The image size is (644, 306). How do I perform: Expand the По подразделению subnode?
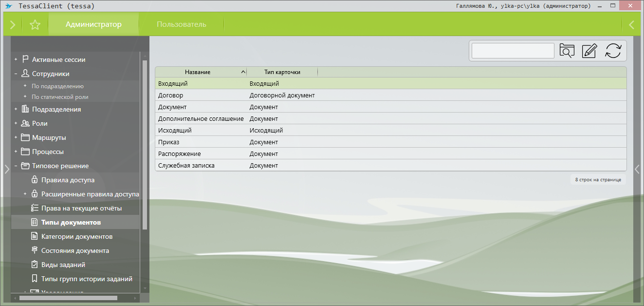coord(25,86)
